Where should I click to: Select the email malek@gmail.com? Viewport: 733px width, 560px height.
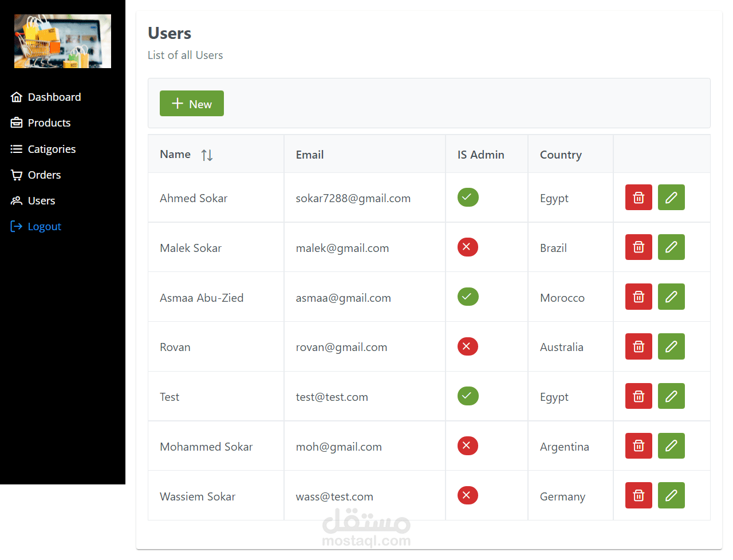342,248
